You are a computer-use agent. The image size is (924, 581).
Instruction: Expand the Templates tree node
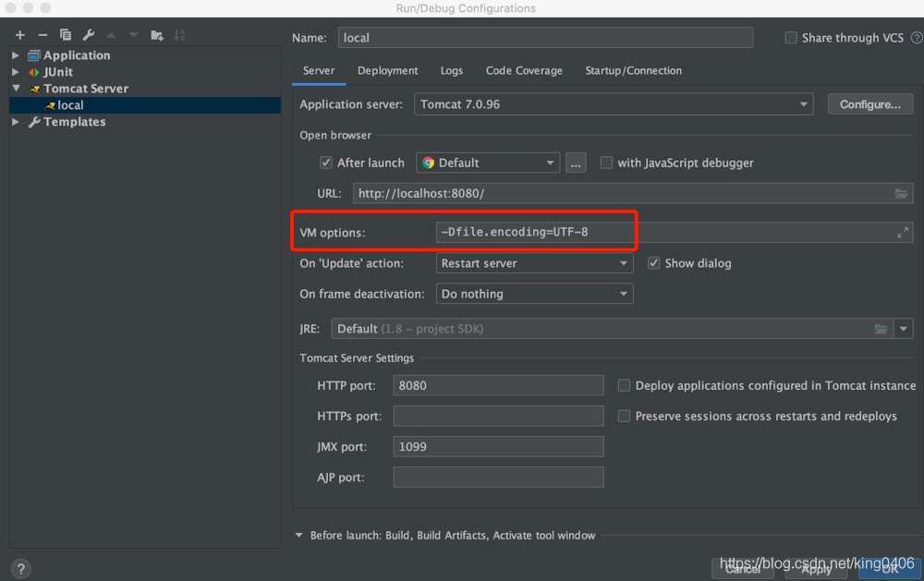[16, 122]
